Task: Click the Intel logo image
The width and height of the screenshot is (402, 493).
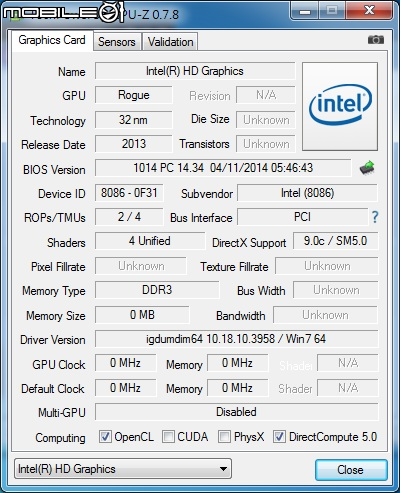Action: 340,106
